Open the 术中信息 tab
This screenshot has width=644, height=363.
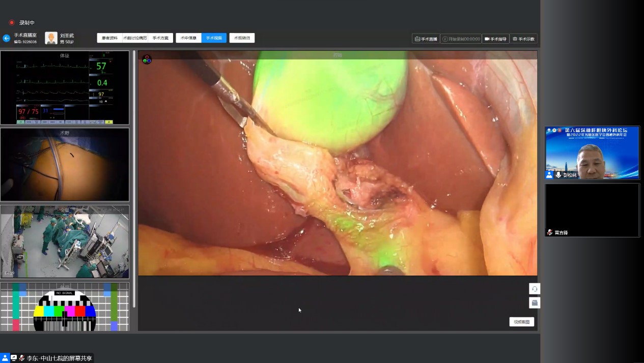[188, 38]
